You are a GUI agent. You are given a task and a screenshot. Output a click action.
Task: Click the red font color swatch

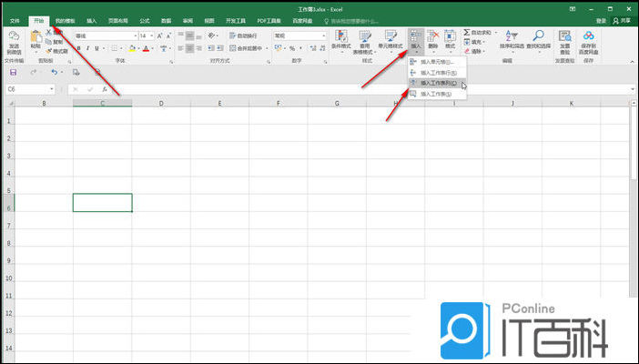click(x=147, y=48)
